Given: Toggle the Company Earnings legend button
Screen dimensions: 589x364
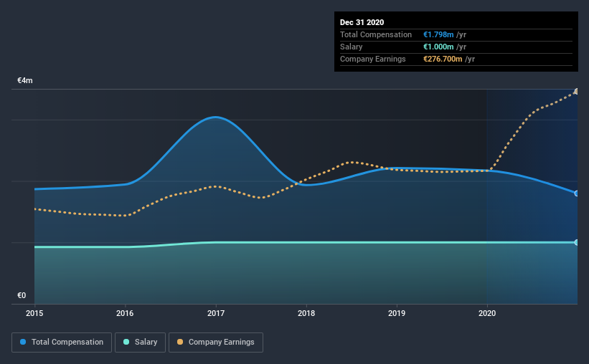Looking at the screenshot, I should pos(216,343).
